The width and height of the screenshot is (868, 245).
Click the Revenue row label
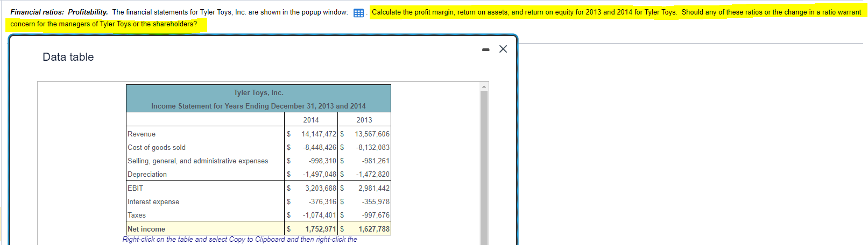(x=142, y=134)
